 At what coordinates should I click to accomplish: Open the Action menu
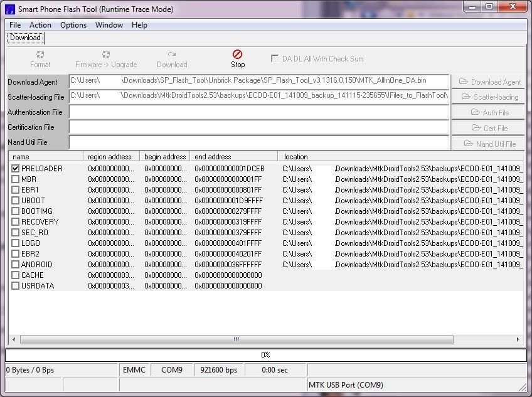40,25
